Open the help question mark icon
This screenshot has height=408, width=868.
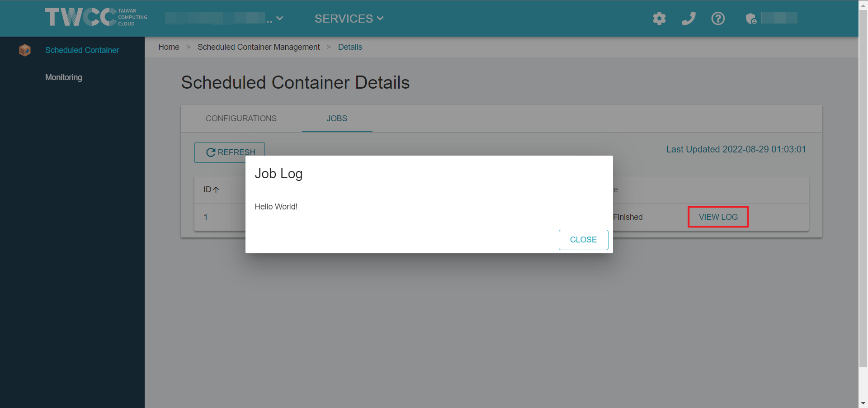pyautogui.click(x=718, y=19)
